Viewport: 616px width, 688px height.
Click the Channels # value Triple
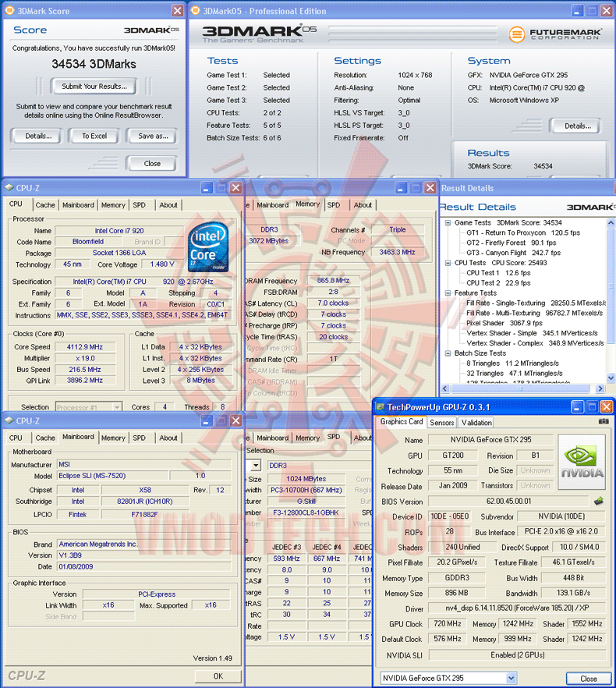(x=398, y=230)
